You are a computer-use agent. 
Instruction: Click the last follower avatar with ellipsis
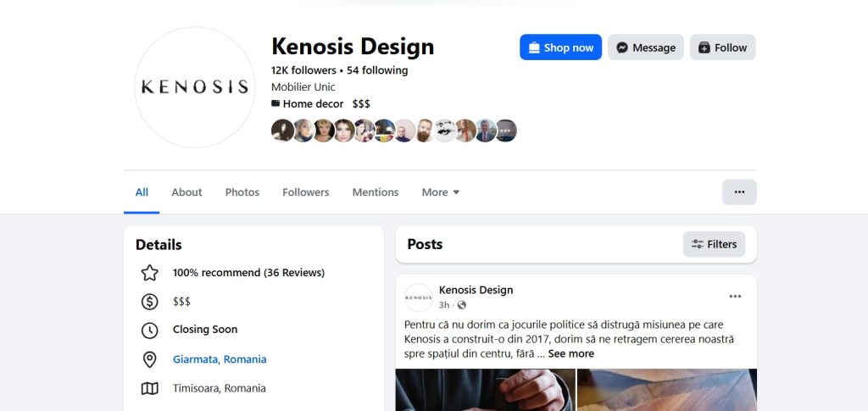506,131
